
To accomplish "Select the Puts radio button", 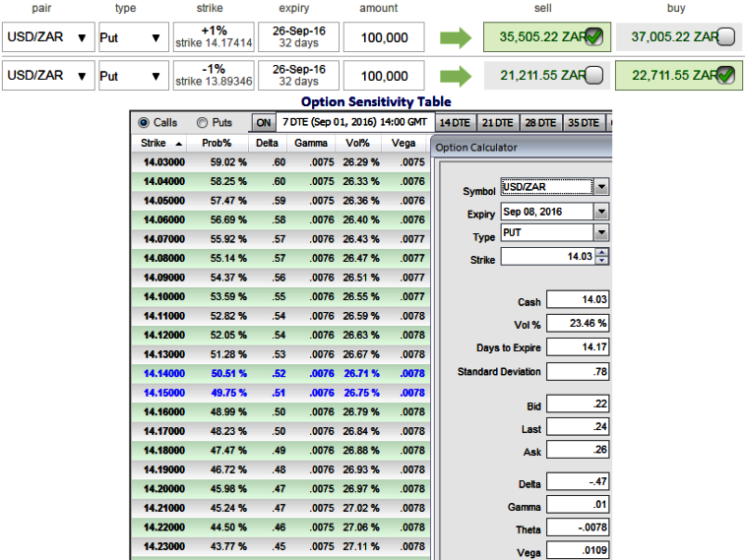I will pyautogui.click(x=203, y=123).
